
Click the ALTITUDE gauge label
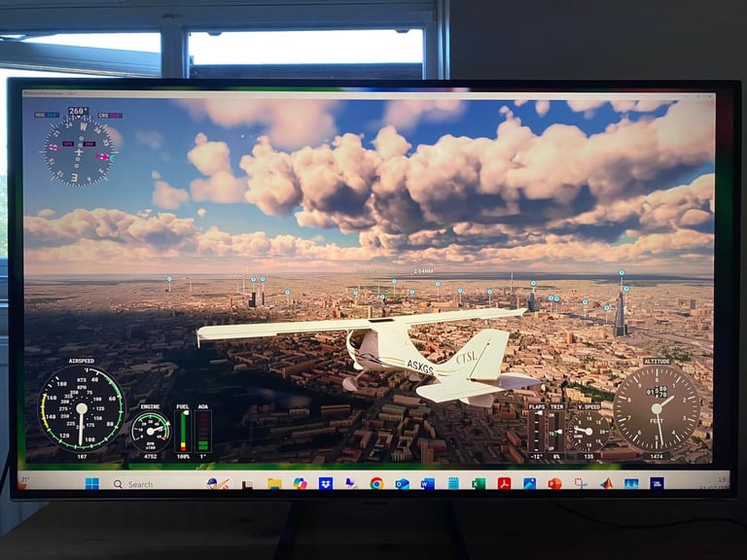(657, 362)
